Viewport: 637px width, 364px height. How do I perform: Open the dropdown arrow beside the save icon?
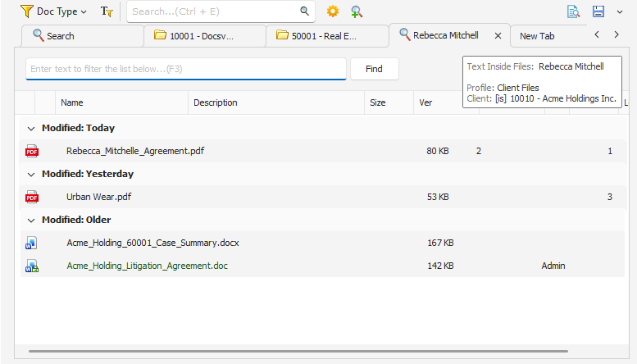620,11
